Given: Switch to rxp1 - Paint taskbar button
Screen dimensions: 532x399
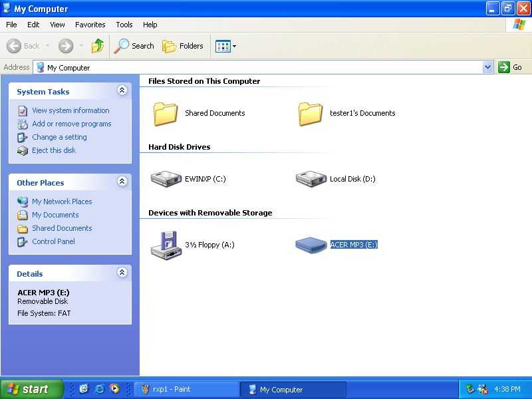Looking at the screenshot, I should 187,389.
